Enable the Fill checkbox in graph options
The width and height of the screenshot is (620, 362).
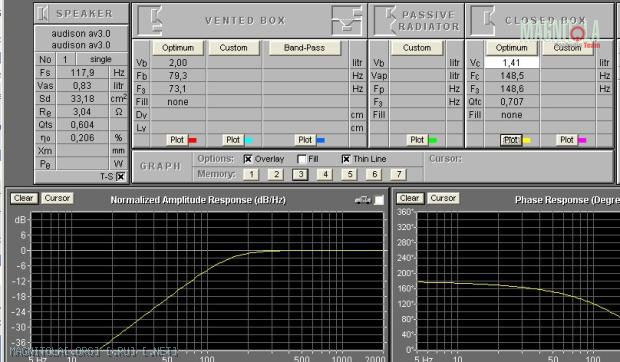tap(302, 159)
